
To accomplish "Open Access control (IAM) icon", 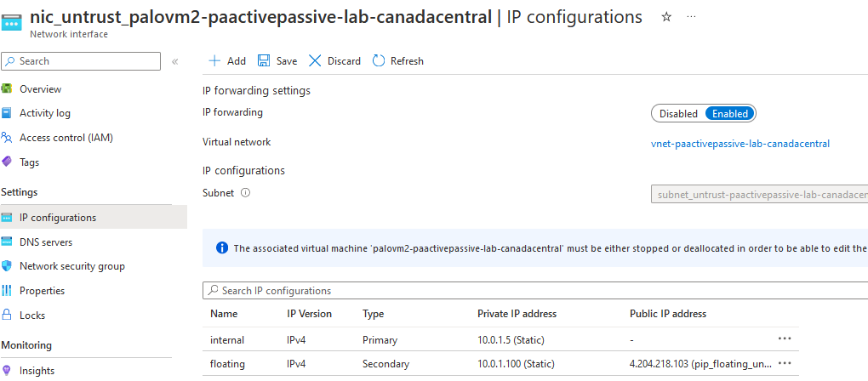I will point(8,138).
